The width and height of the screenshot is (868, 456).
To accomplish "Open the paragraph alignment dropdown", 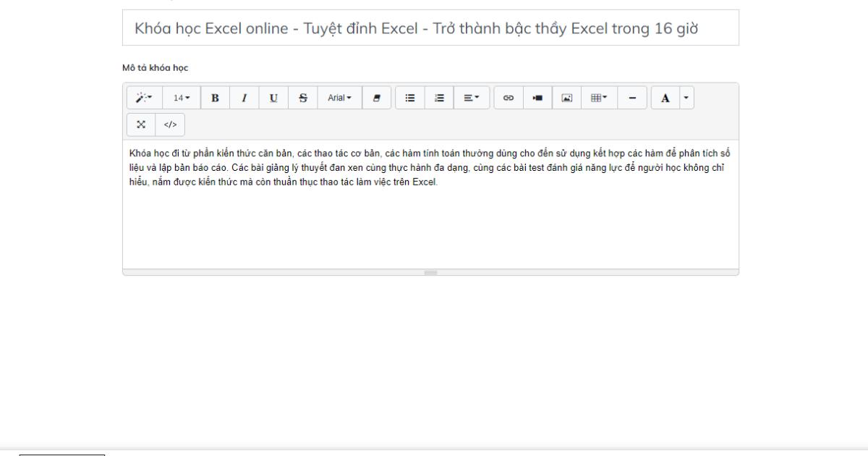I will click(472, 97).
